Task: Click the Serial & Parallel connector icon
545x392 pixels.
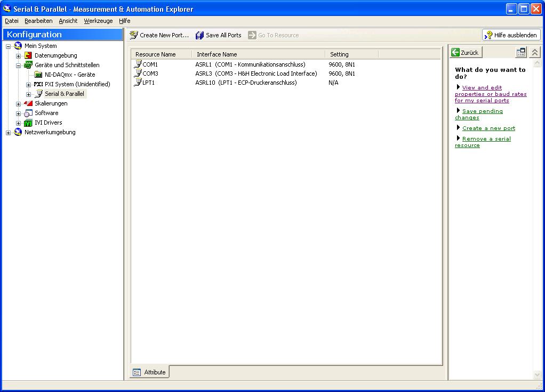Action: (x=39, y=94)
